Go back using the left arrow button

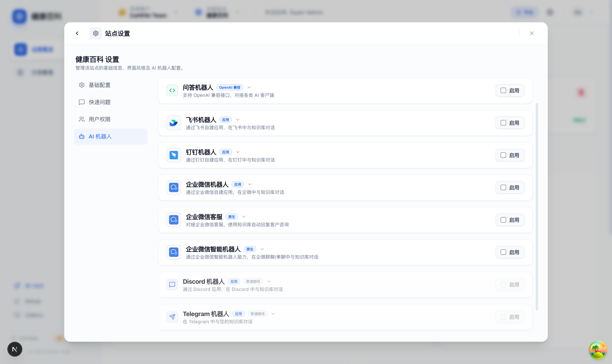click(x=77, y=33)
